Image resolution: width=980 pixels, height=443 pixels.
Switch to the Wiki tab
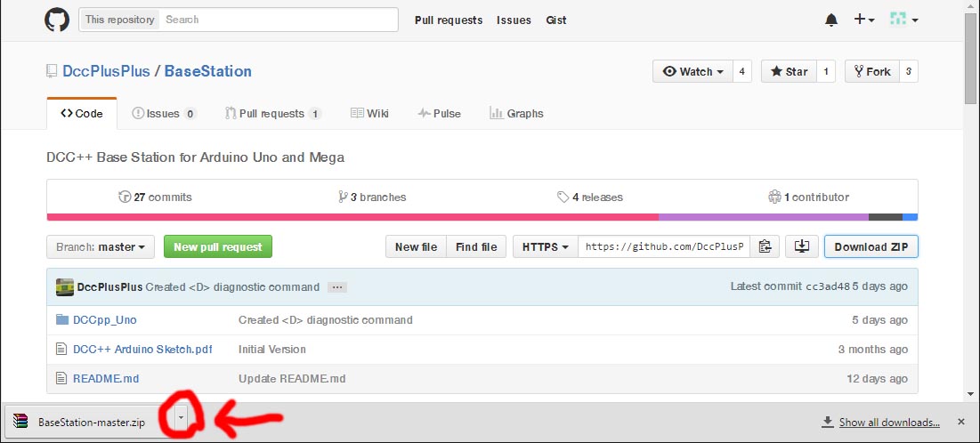coord(370,114)
